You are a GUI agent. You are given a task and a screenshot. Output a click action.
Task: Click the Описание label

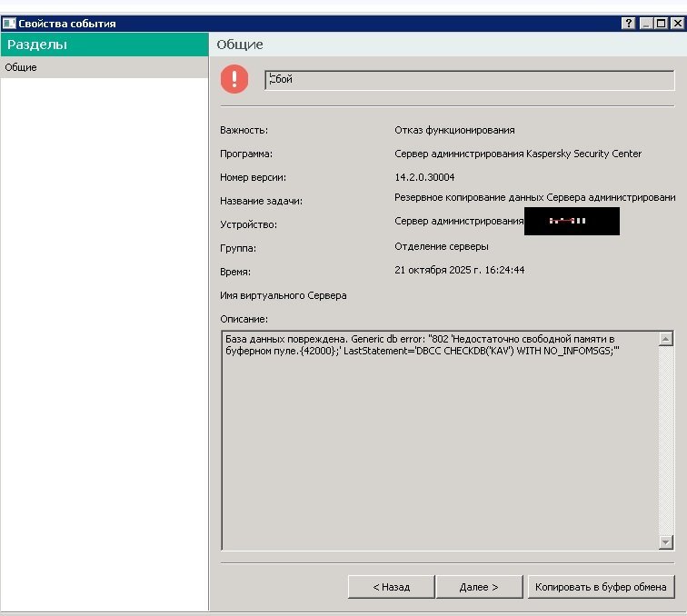[244, 320]
